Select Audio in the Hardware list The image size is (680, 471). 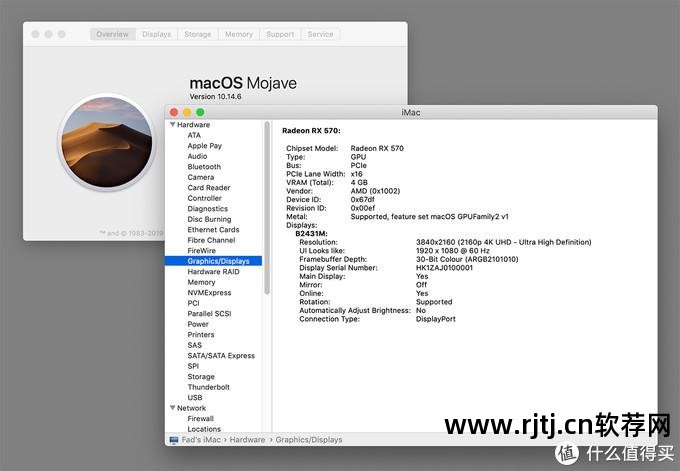pos(197,156)
